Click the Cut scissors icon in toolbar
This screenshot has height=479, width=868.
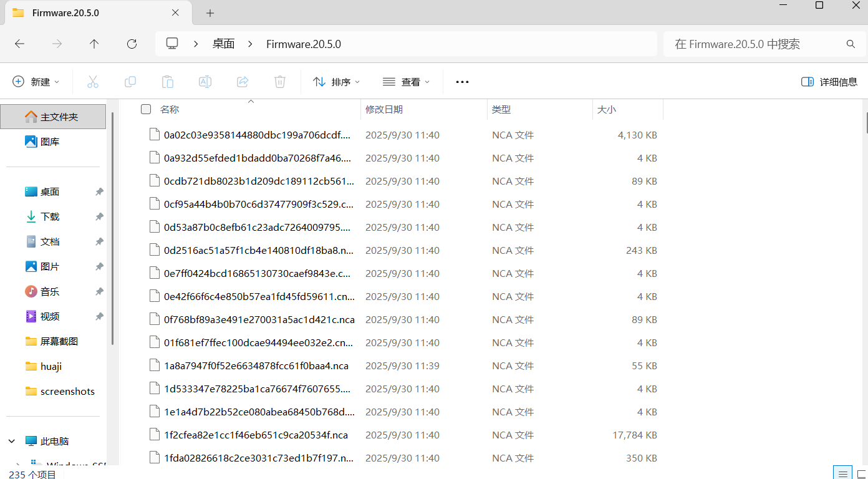click(x=93, y=82)
